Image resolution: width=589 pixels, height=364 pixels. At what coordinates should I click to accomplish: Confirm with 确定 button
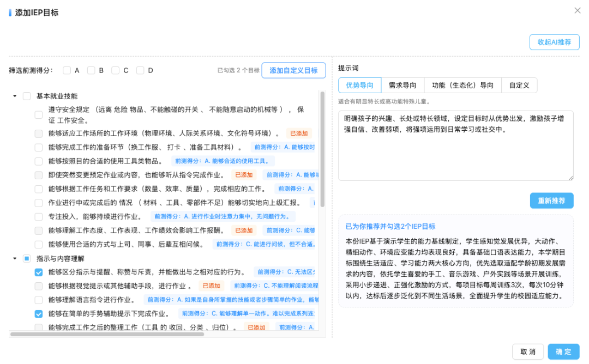563,351
